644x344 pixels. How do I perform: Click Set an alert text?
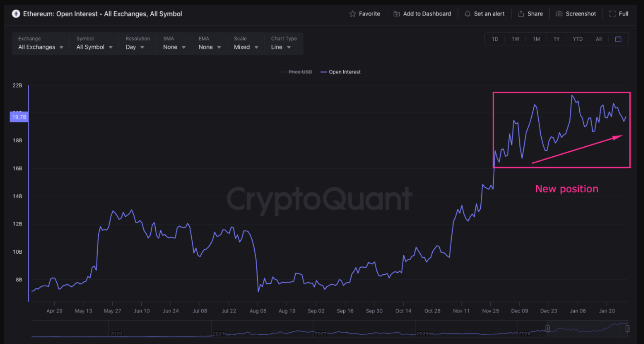coord(489,14)
